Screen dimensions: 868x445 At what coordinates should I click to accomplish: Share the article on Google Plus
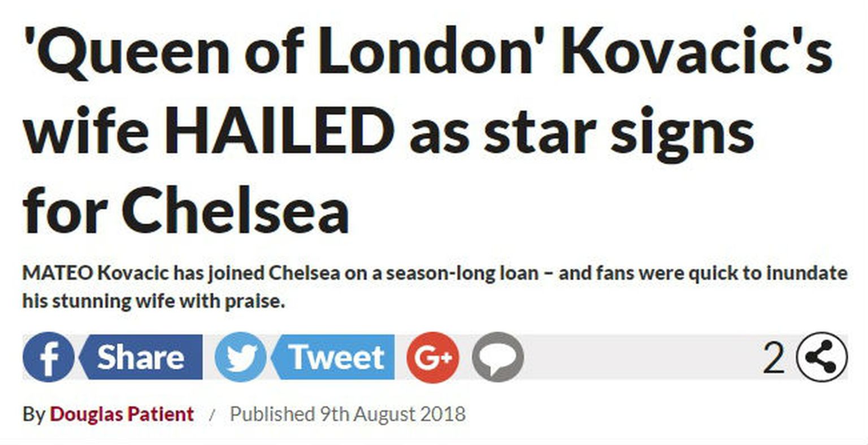433,357
